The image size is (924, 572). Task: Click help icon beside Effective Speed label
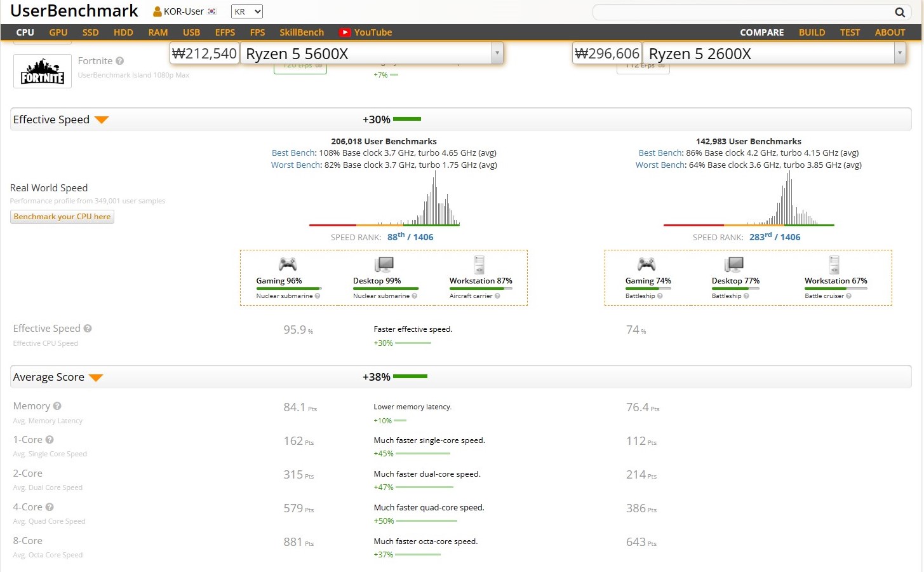88,329
